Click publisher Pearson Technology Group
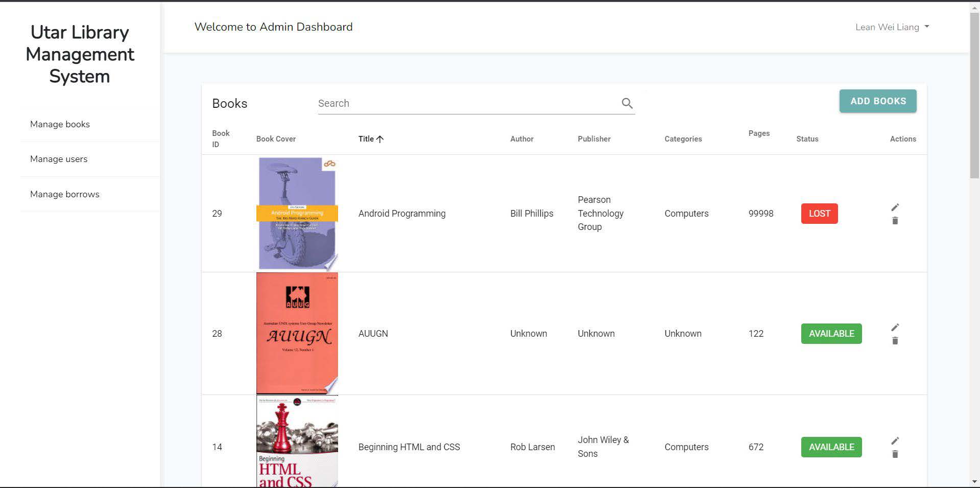This screenshot has height=488, width=980. click(x=601, y=213)
